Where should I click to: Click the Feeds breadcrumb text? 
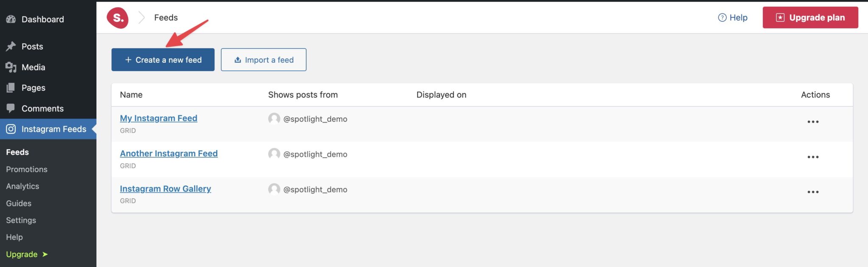(166, 17)
